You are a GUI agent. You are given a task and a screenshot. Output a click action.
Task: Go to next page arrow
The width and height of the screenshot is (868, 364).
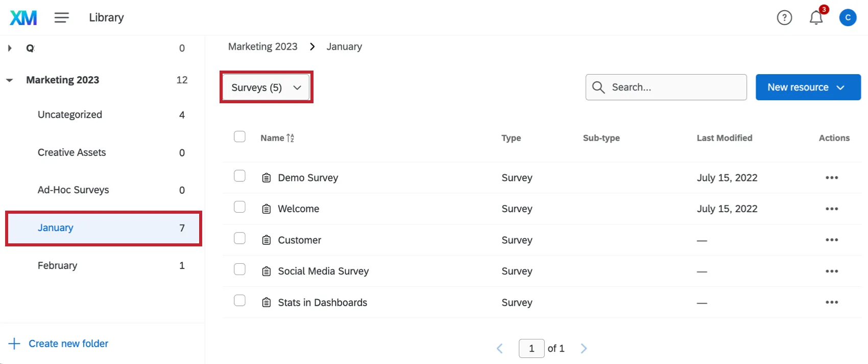click(x=584, y=349)
